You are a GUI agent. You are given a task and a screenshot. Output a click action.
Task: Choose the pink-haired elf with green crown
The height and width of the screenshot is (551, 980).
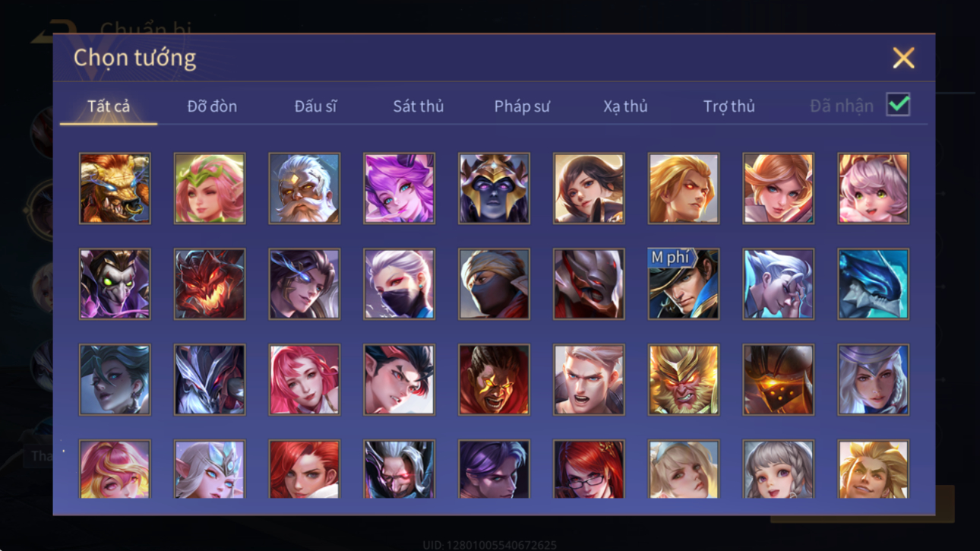pyautogui.click(x=209, y=188)
